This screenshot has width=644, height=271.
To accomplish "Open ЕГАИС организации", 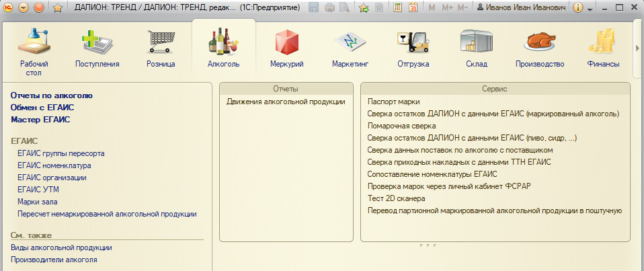I will [52, 178].
